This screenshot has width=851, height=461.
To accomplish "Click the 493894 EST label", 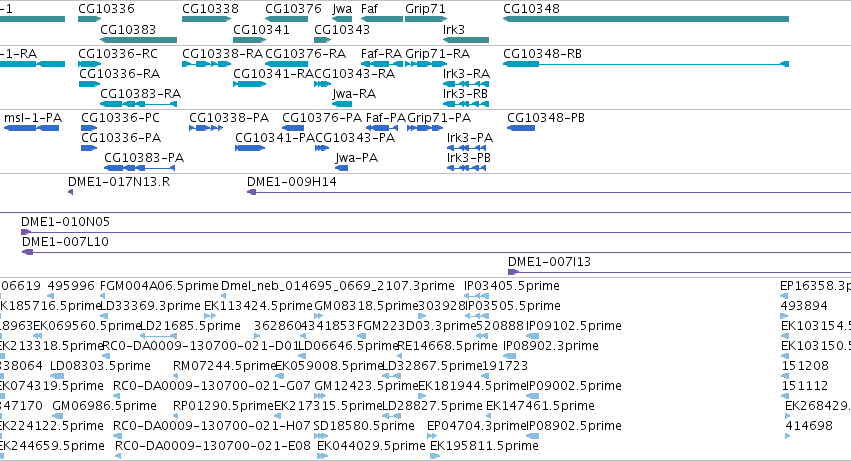I will click(x=804, y=306).
